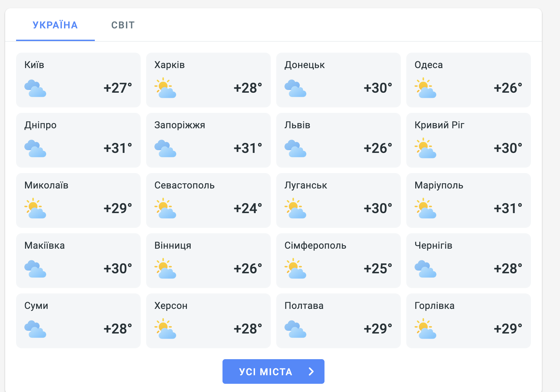Click the +30° temperature for Кривий Ріг
Viewport: 560px width, 392px height.
[508, 148]
